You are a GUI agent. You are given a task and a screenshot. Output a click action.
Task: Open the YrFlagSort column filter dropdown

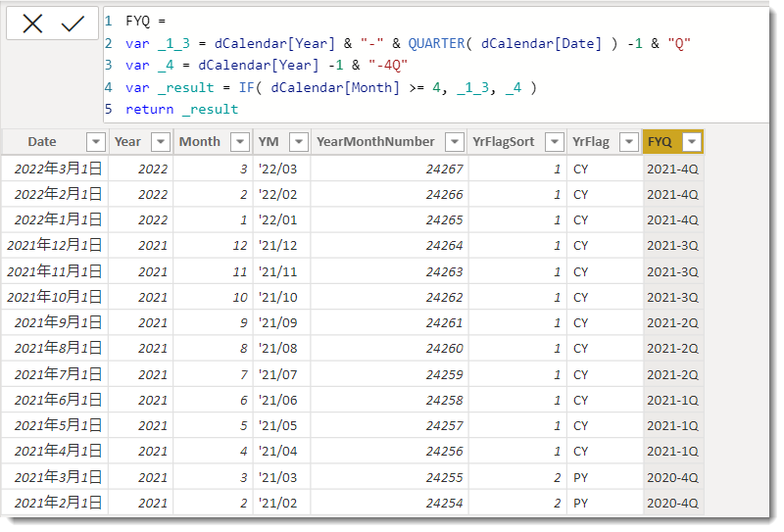(x=554, y=142)
